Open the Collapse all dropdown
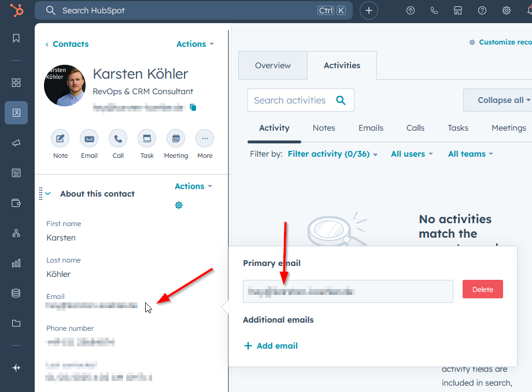 498,100
